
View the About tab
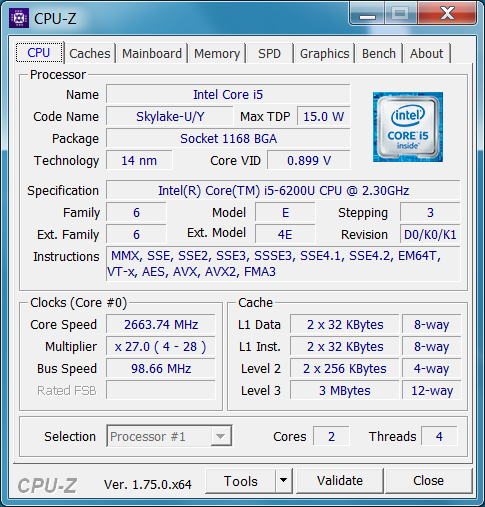tap(426, 53)
